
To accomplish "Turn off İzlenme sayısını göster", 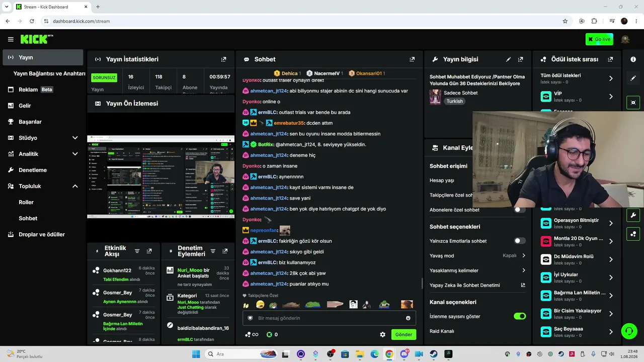I will 520,316.
